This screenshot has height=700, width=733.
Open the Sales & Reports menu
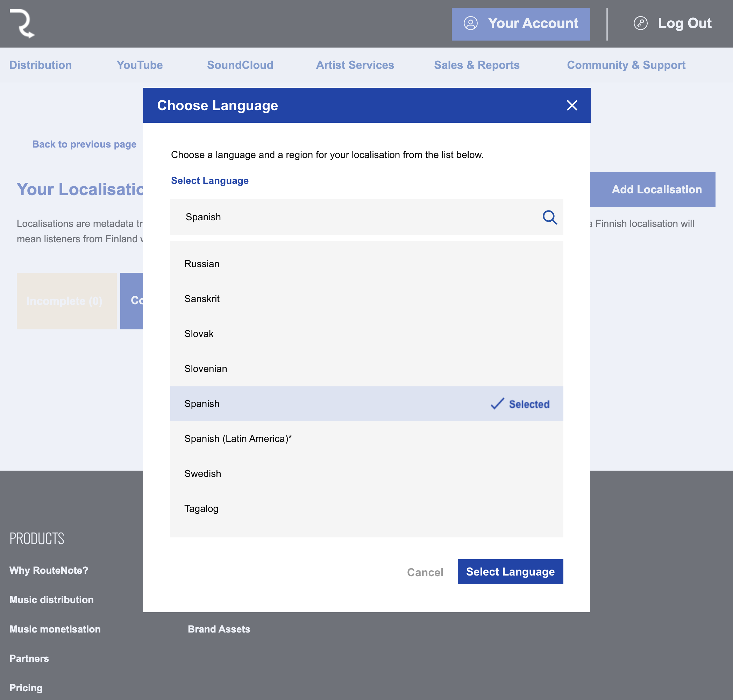[476, 65]
